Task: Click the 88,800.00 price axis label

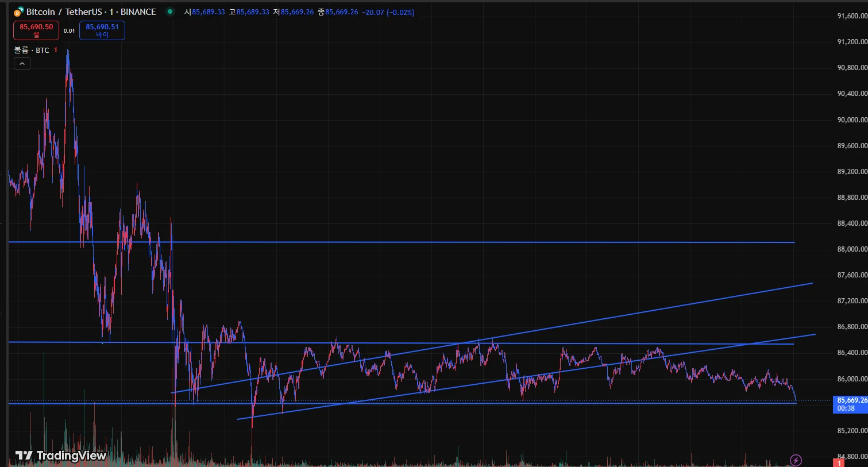Action: (x=852, y=198)
